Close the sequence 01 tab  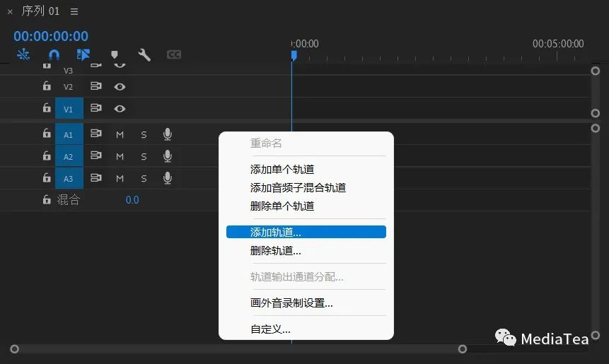[10, 12]
